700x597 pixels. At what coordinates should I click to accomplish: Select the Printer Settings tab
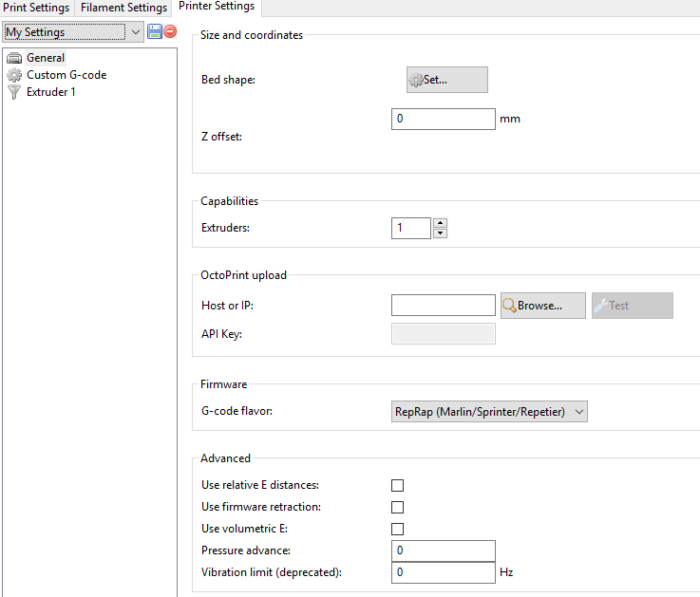pos(217,7)
